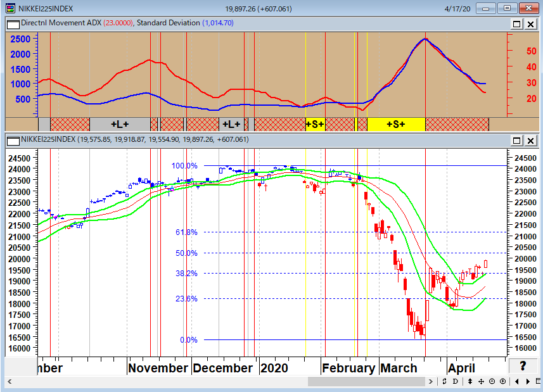Click the question mark help button
Viewport: 543px width, 392px height.
(x=523, y=365)
